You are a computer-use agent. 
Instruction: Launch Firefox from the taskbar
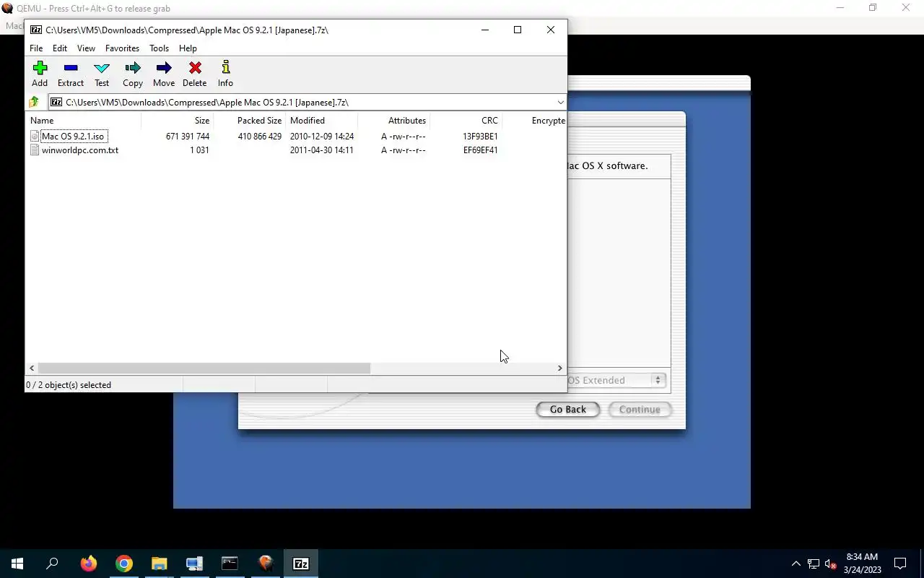pos(88,564)
